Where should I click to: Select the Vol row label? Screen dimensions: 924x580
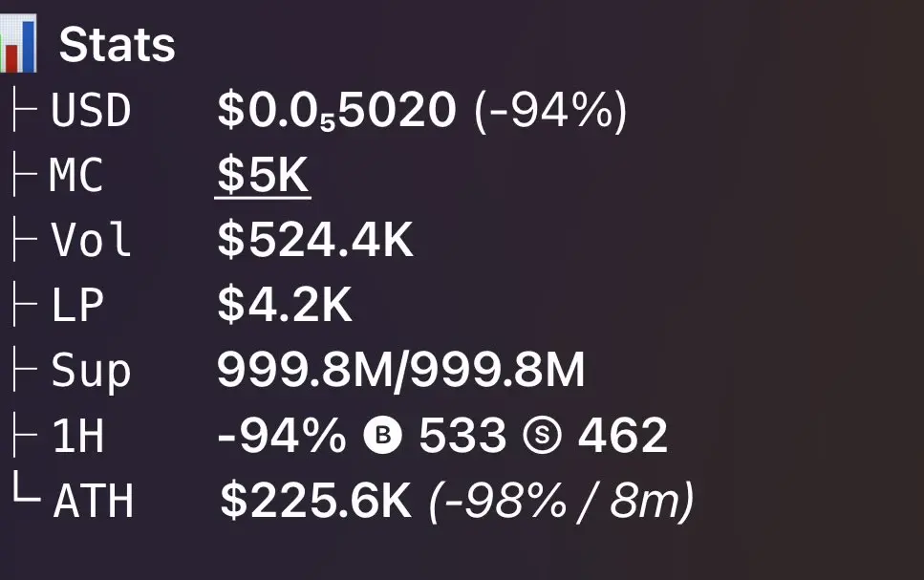pos(91,241)
